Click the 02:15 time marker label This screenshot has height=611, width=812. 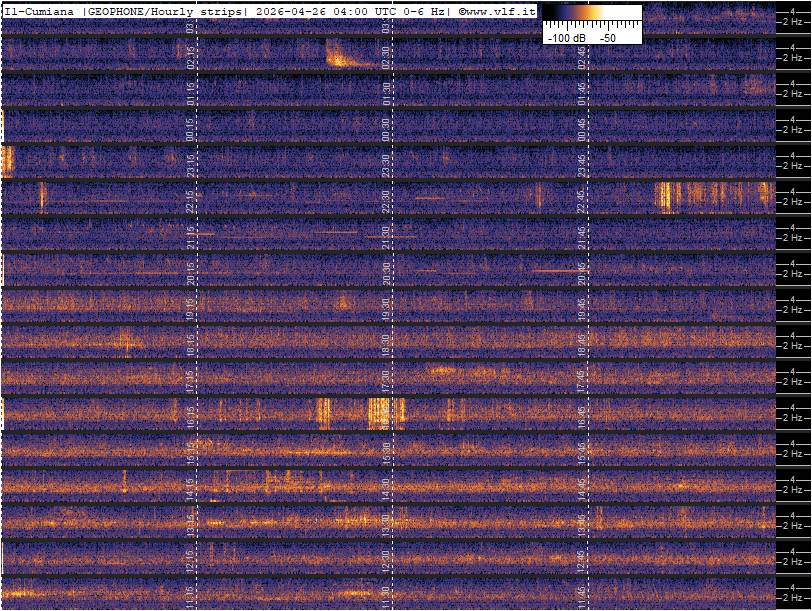191,58
